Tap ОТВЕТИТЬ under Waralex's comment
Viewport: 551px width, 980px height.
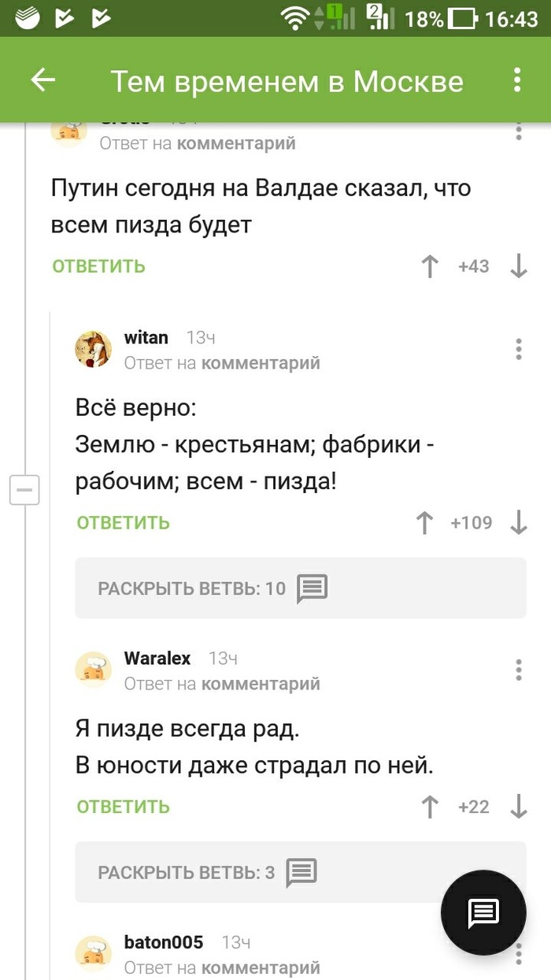coord(123,807)
